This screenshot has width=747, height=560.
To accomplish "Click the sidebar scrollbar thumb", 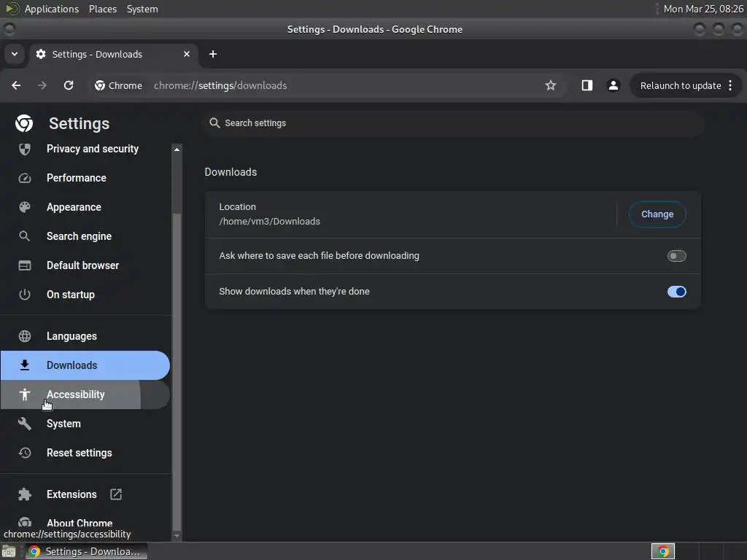I will [x=177, y=371].
